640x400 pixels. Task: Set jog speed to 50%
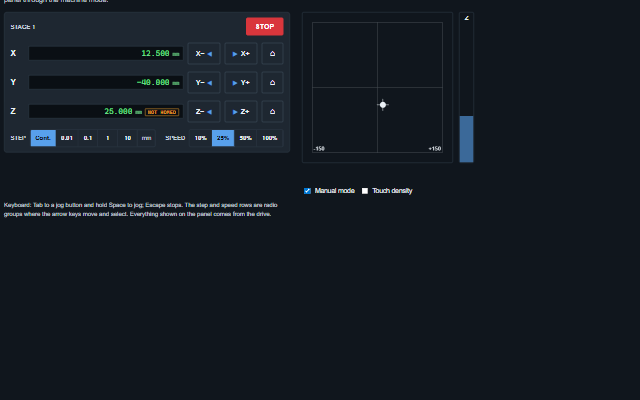pos(245,138)
